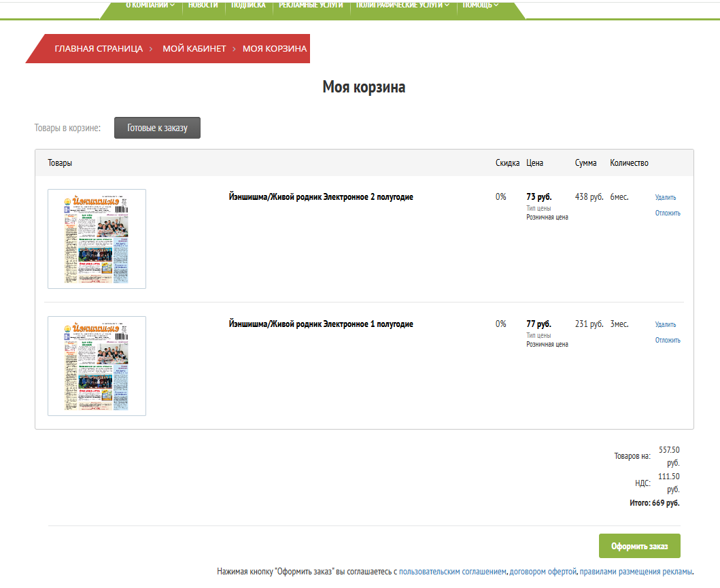
Task: Open the Новости menu item
Action: (x=203, y=5)
